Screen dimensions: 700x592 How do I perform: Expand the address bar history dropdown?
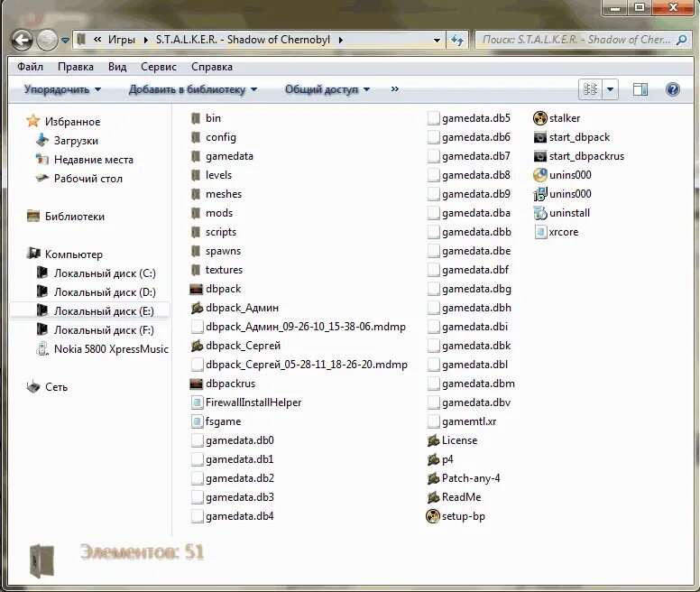coord(437,41)
